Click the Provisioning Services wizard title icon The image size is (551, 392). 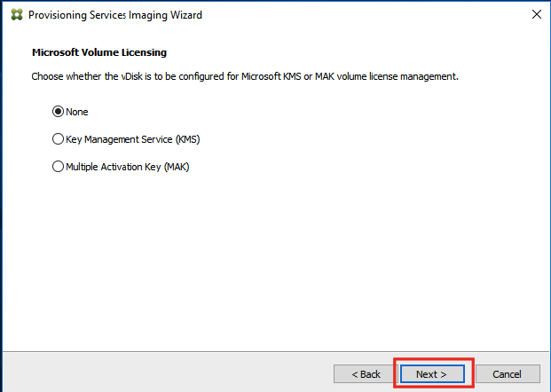[x=17, y=15]
